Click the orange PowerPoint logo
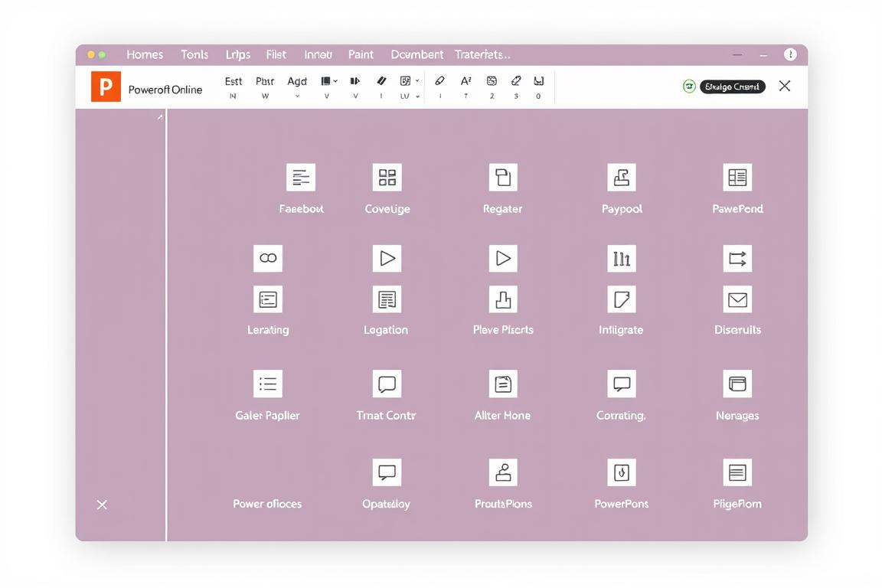The width and height of the screenshot is (882, 588). pyautogui.click(x=106, y=87)
